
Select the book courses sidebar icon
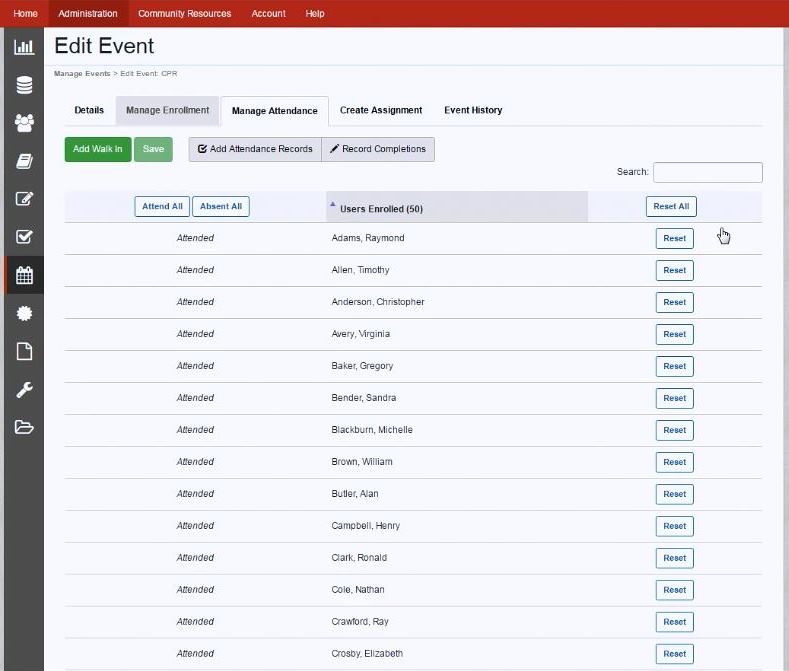[x=24, y=161]
